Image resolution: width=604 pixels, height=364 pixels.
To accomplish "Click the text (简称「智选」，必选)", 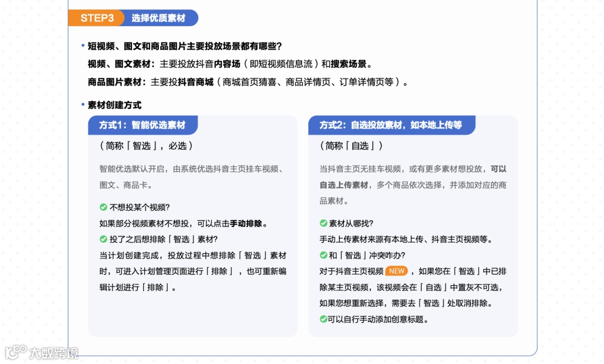I will [x=146, y=145].
